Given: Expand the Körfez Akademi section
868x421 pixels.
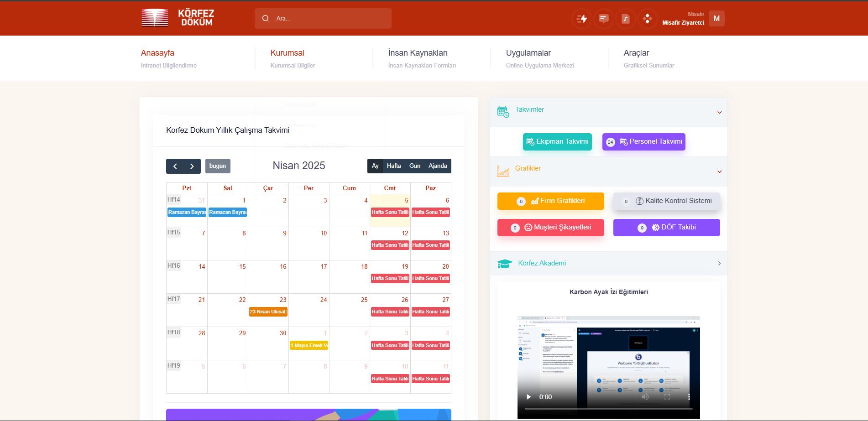Looking at the screenshot, I should click(719, 264).
